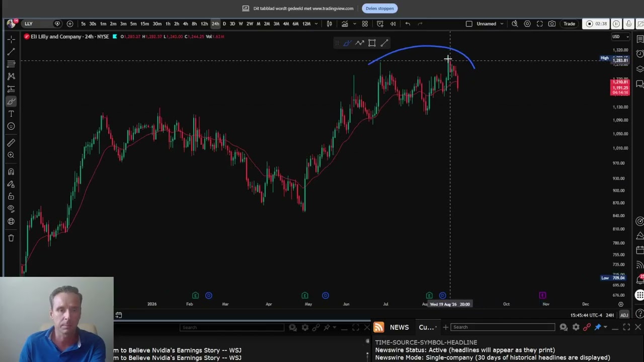
Task: Select the 24h timeframe
Action: click(215, 24)
